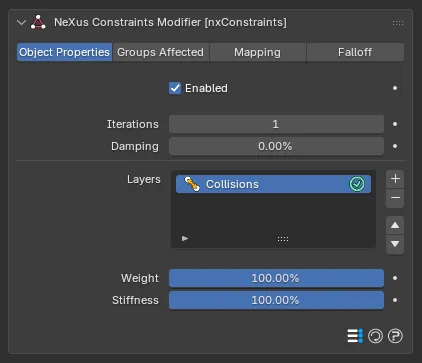Click the "Stiffness" label
This screenshot has height=363, width=422.
pos(135,300)
